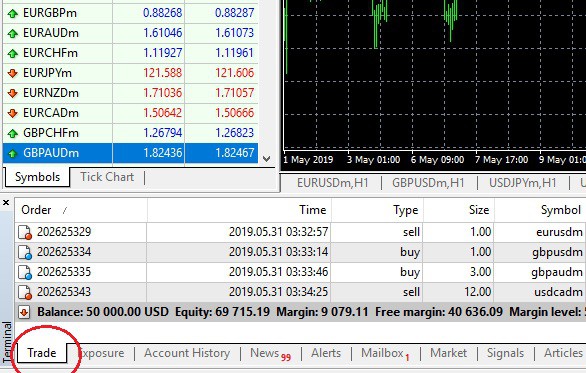586x373 pixels.
Task: Select the EURJPYm symbol row
Action: [x=130, y=73]
